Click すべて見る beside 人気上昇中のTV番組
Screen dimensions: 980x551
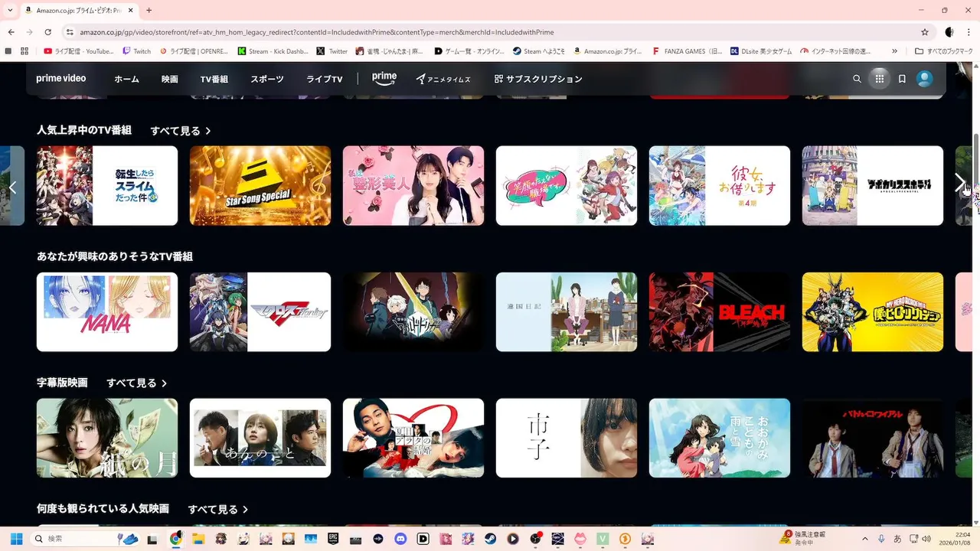[x=180, y=131]
